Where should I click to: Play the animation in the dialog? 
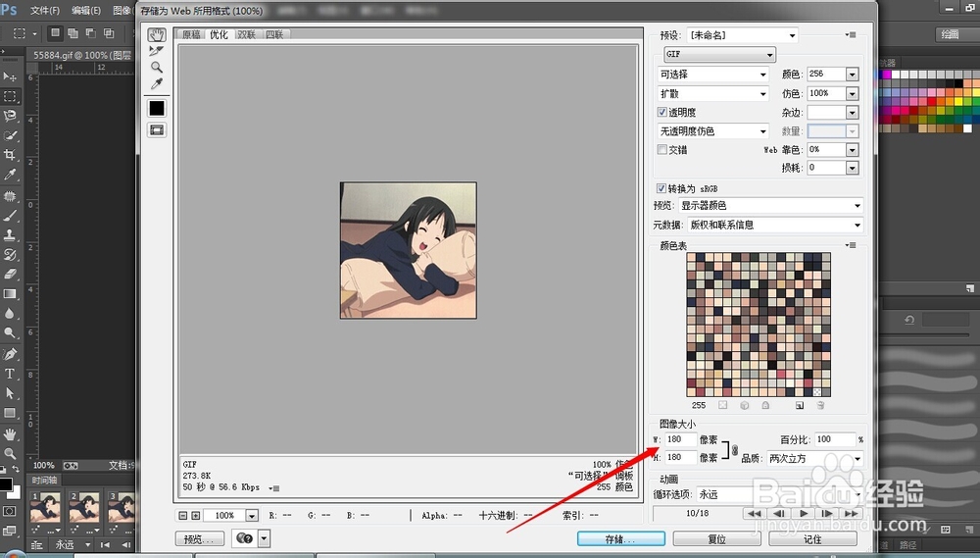click(804, 514)
